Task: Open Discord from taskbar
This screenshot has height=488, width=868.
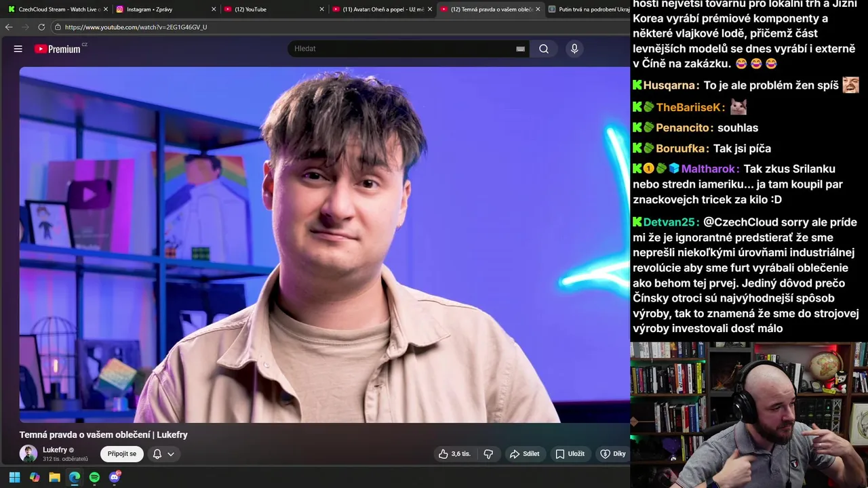Action: click(x=115, y=477)
